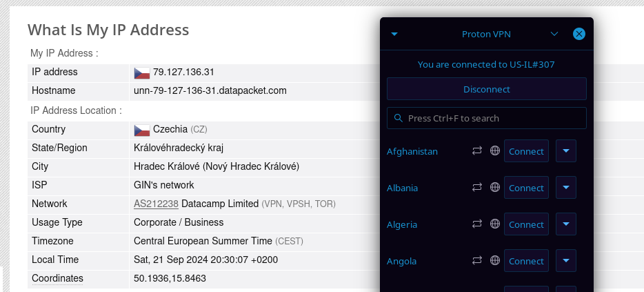644x292 pixels.
Task: Expand Albania server list arrow
Action: (x=566, y=188)
